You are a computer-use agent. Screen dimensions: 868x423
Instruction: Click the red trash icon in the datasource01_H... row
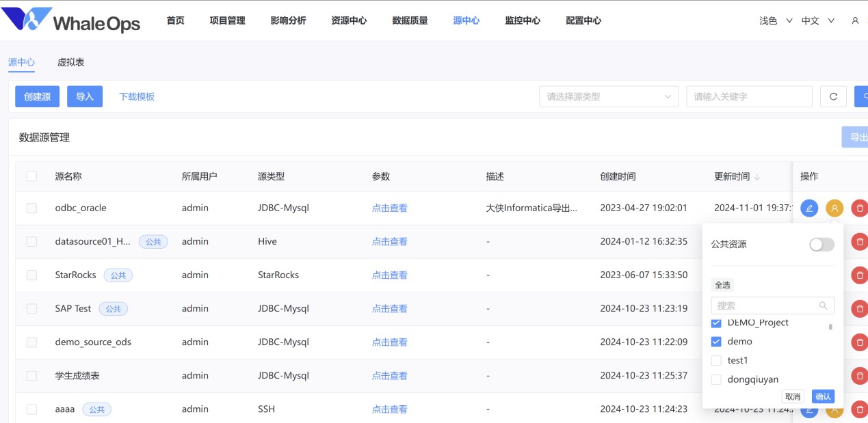point(860,242)
